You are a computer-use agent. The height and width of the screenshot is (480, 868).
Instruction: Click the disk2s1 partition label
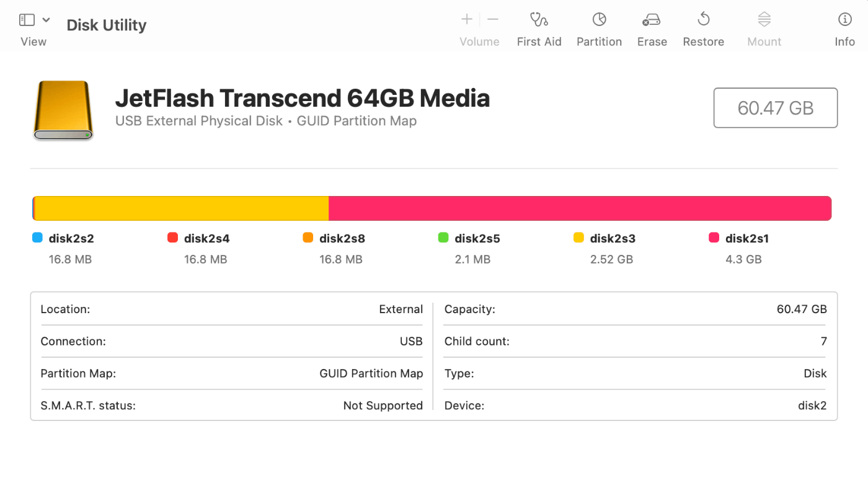[x=747, y=238]
